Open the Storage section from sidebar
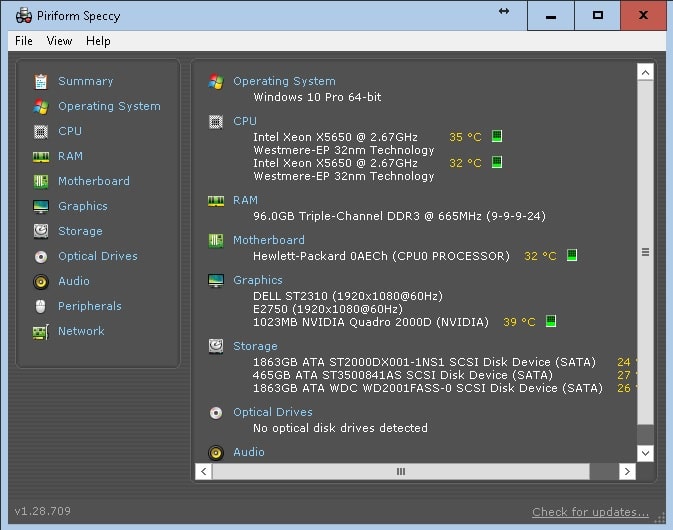 click(80, 231)
